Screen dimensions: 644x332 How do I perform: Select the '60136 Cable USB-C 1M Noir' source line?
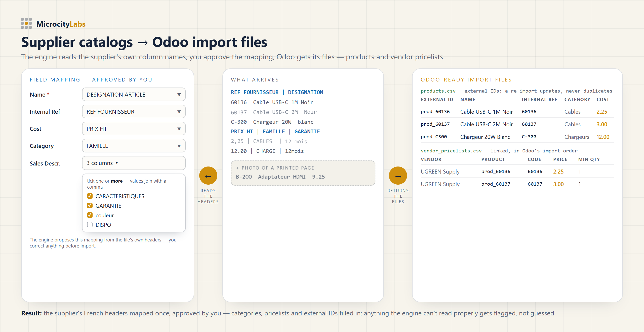(x=272, y=102)
